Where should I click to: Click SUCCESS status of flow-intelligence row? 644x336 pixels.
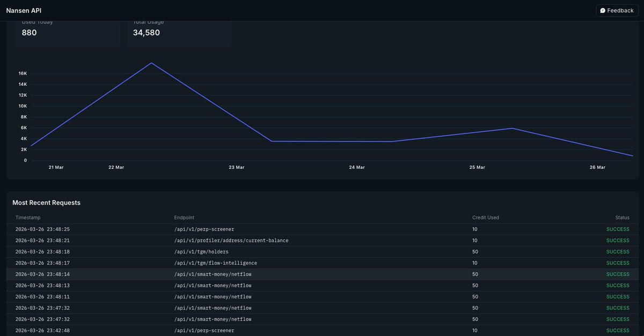tap(618, 263)
